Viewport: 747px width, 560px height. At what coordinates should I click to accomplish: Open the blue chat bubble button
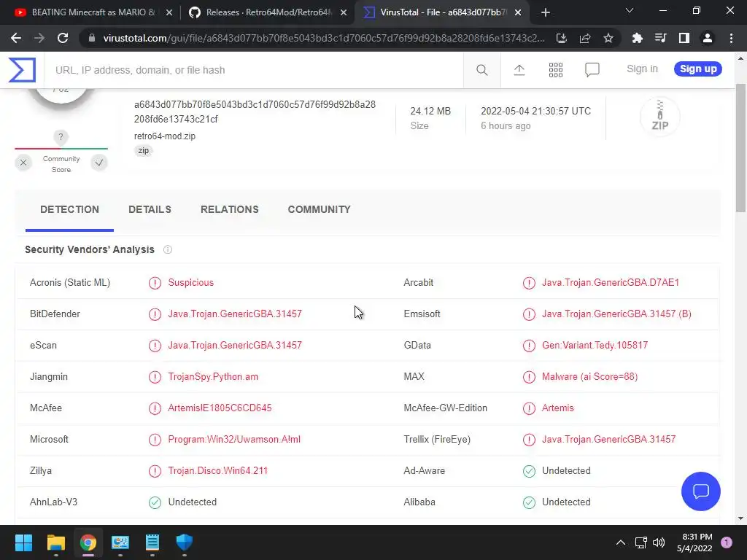[x=701, y=491]
